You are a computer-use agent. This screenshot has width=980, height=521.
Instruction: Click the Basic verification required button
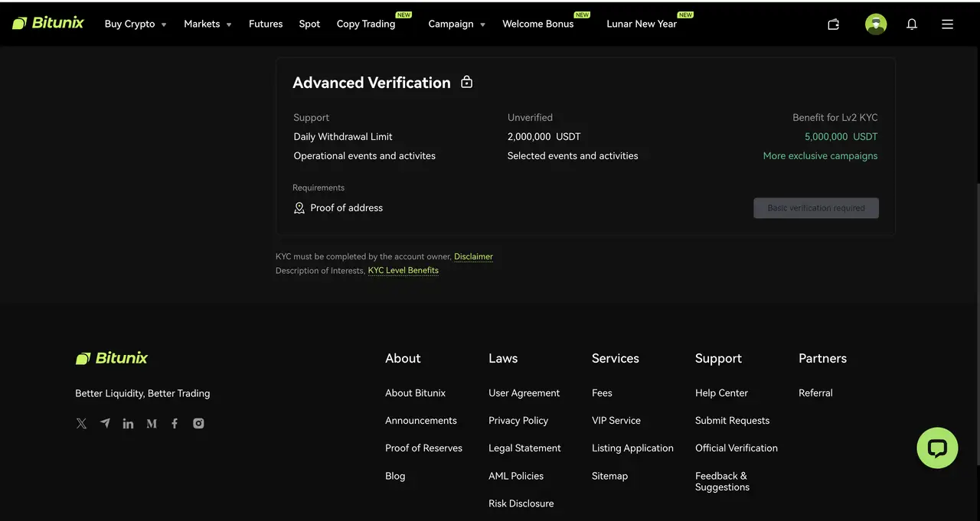pyautogui.click(x=815, y=207)
